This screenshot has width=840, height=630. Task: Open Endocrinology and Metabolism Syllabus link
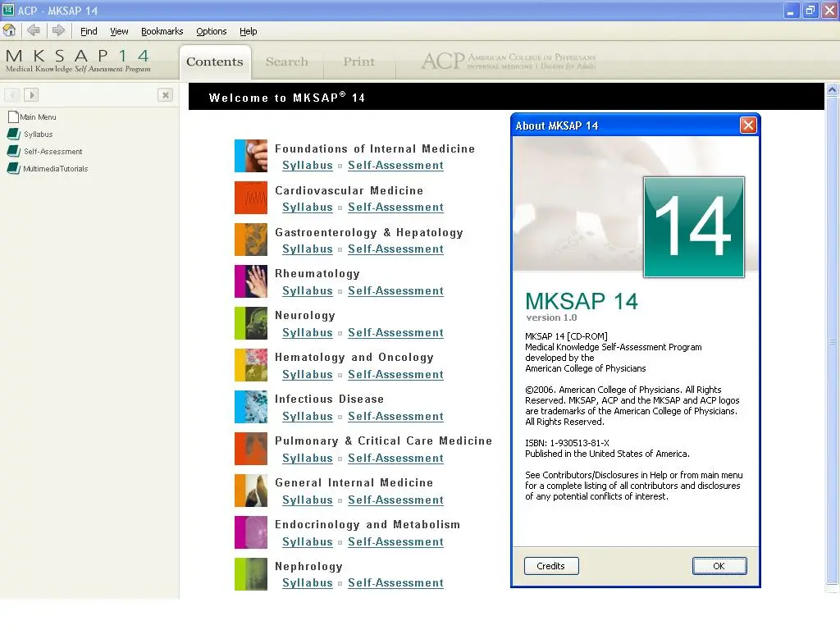point(308,541)
